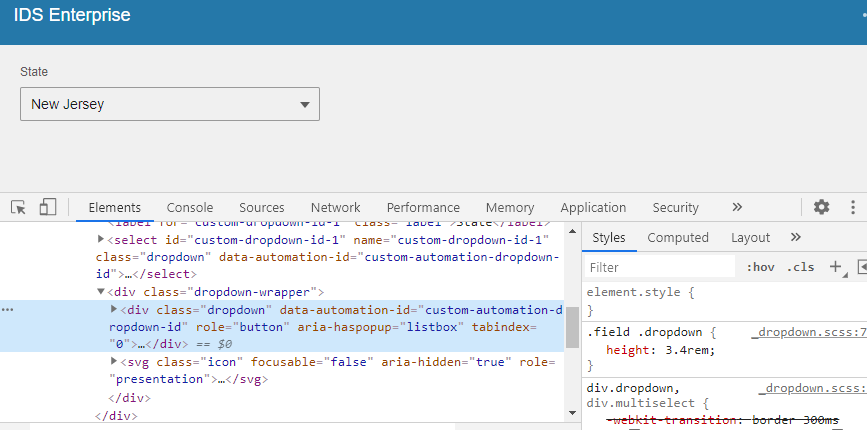The height and width of the screenshot is (430, 867).
Task: Open DevTools settings gear
Action: pos(822,207)
